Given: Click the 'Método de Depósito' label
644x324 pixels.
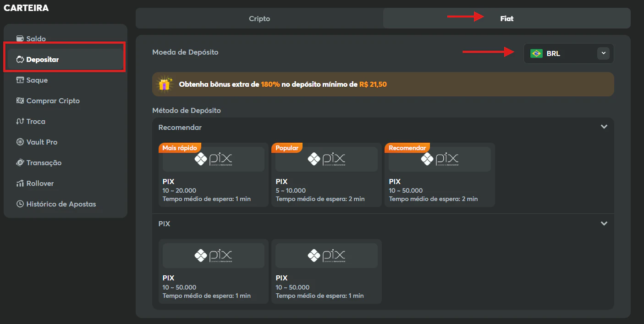Looking at the screenshot, I should coord(187,111).
